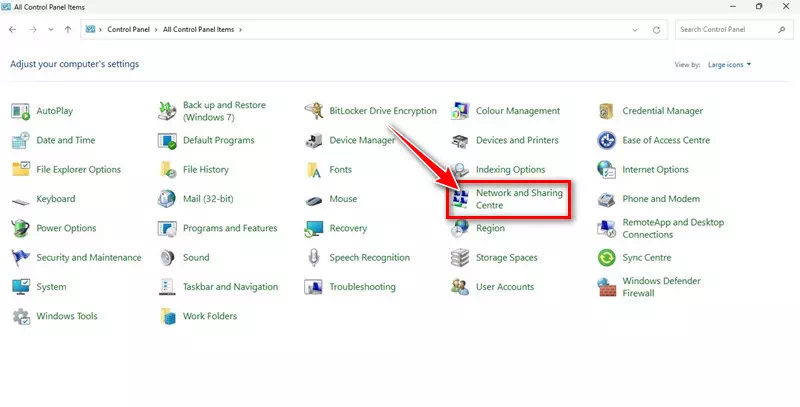Click the Windows Defender Firewall icon
Image resolution: width=800 pixels, height=407 pixels.
click(x=606, y=287)
